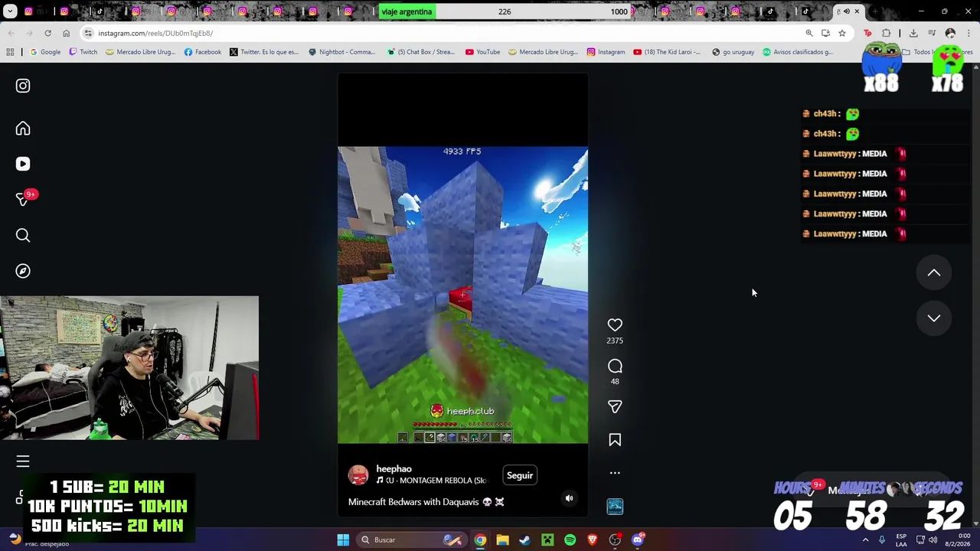Like the reel with heart icon
The width and height of the screenshot is (980, 551).
click(x=615, y=325)
